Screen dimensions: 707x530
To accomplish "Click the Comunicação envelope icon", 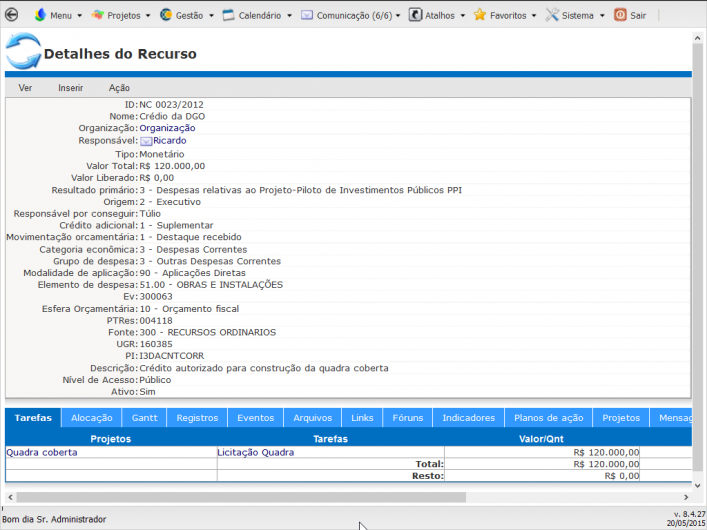I will (x=307, y=15).
